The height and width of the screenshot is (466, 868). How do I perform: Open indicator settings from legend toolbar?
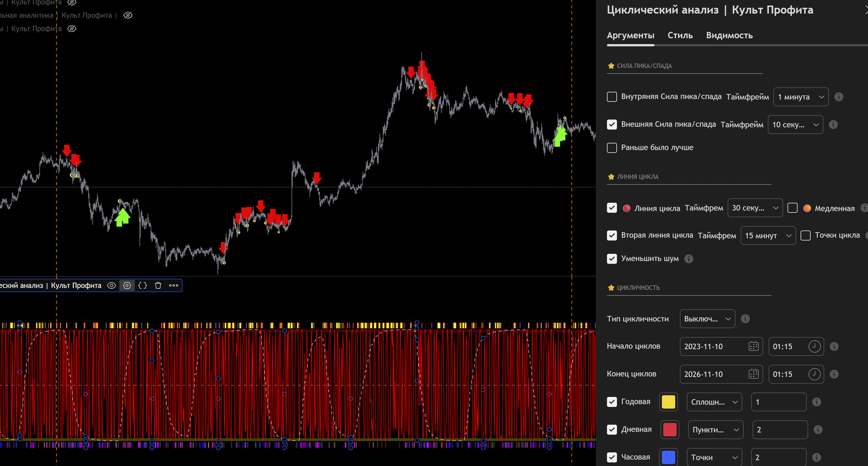[x=127, y=285]
